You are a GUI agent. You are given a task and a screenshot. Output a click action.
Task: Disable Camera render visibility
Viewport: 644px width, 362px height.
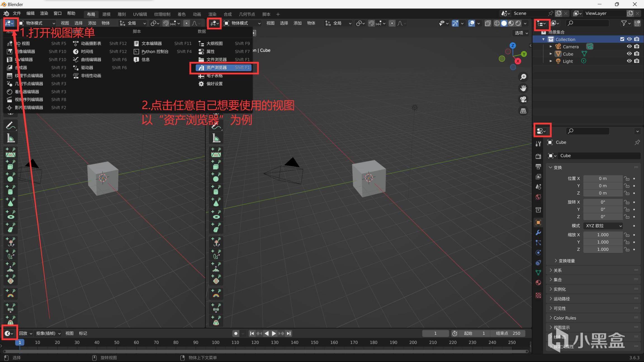click(636, 46)
